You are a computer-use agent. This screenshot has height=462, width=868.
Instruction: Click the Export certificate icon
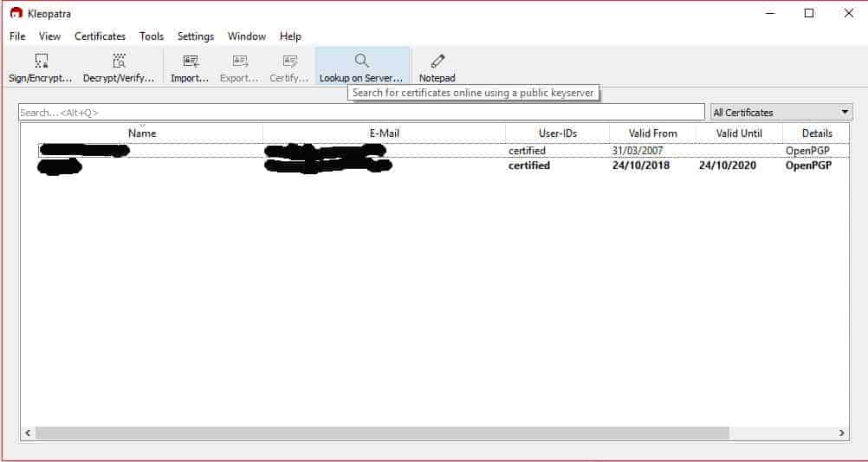(240, 61)
